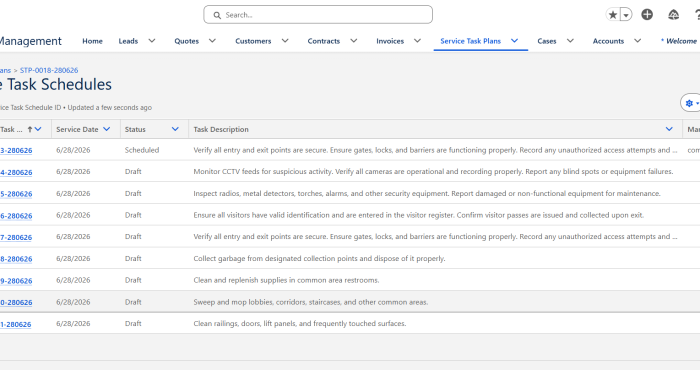Open the Cases tab

tap(546, 41)
